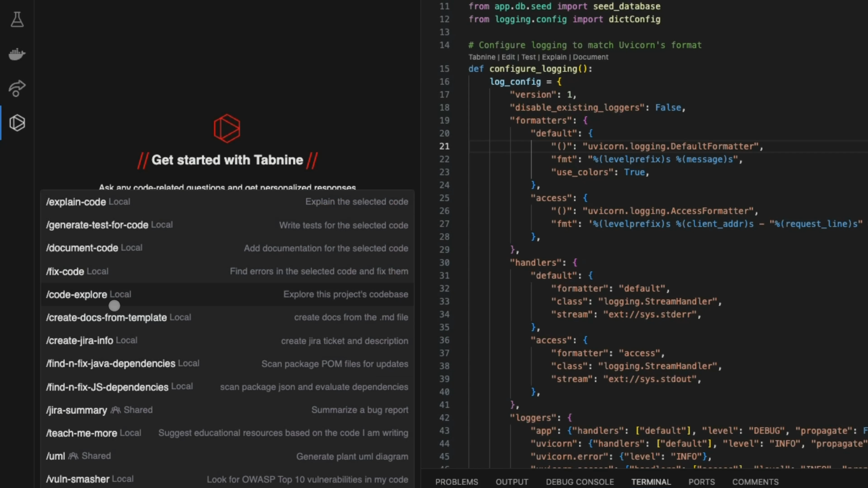This screenshot has width=868, height=488.
Task: Click the Document code lens above configure_logging
Action: pyautogui.click(x=590, y=57)
